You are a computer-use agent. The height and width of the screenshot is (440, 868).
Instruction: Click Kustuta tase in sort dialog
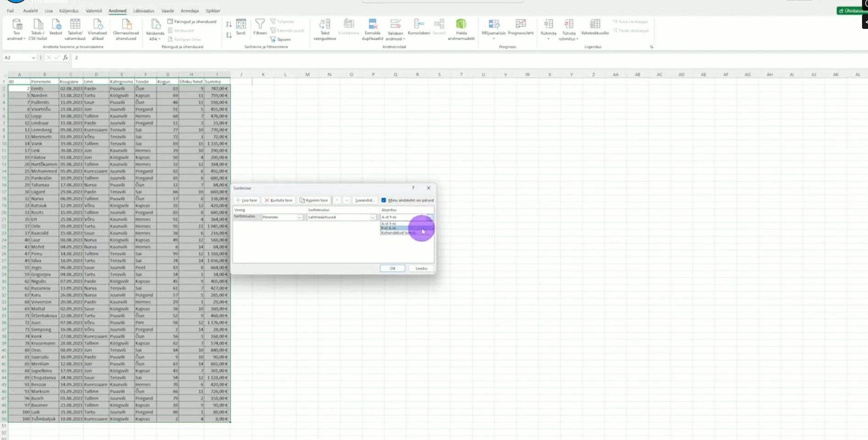278,201
